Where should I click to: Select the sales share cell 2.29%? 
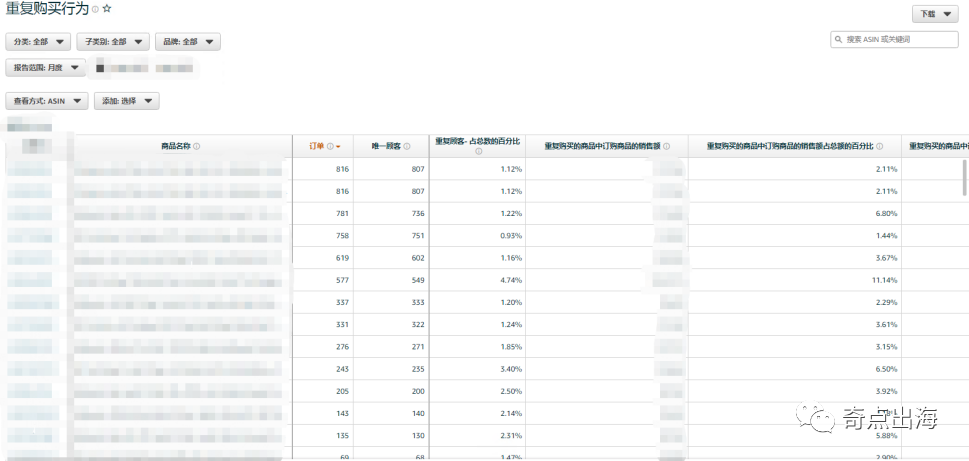pos(886,302)
